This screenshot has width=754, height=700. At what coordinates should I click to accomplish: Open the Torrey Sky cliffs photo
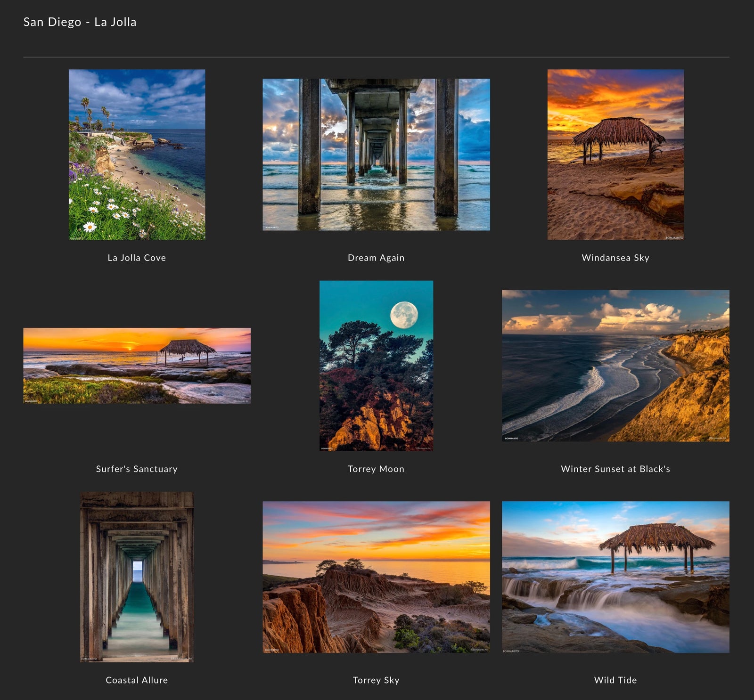click(376, 577)
